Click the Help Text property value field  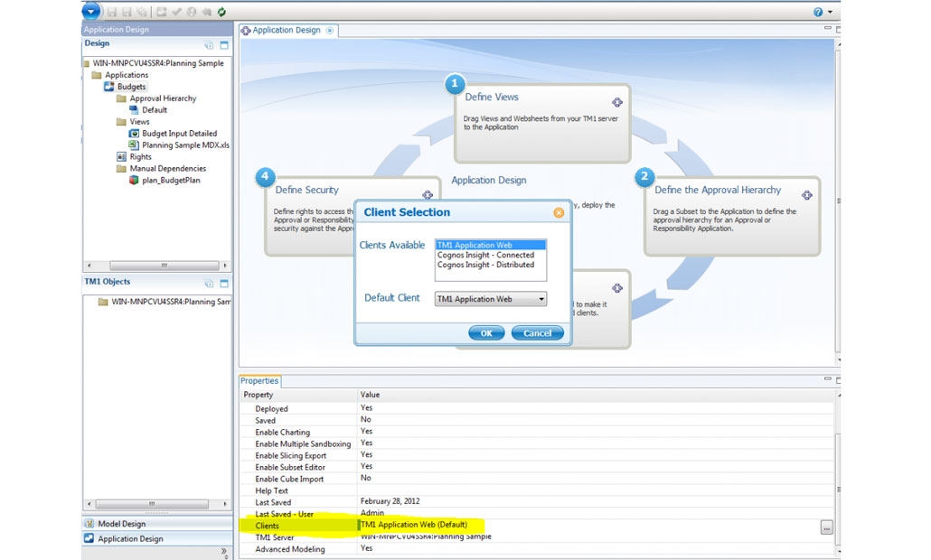[596, 490]
